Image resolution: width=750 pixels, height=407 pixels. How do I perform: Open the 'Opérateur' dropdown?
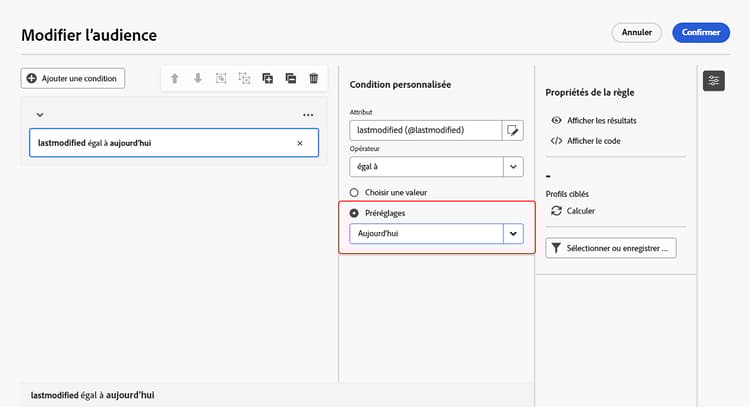click(x=514, y=167)
